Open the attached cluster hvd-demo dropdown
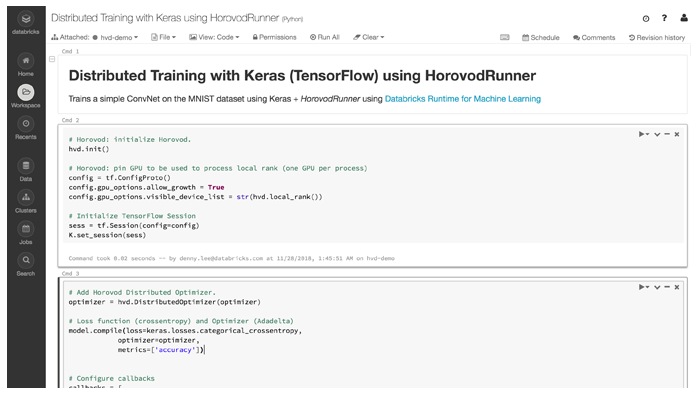 click(x=115, y=37)
